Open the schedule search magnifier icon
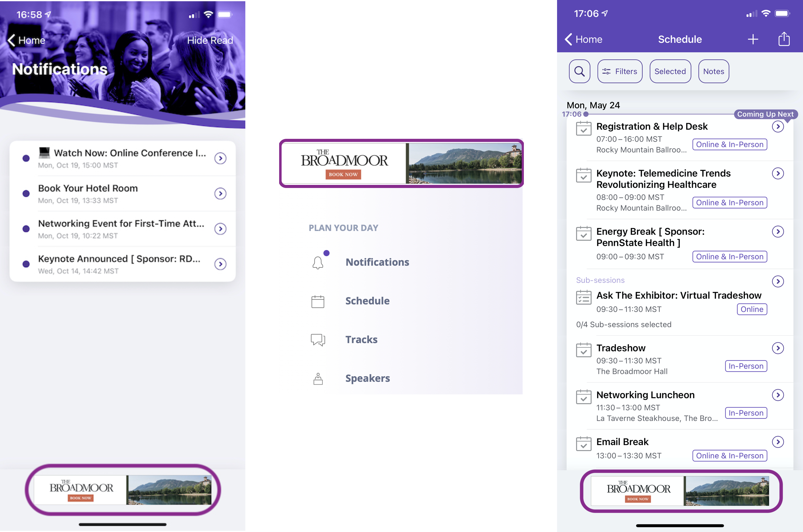Viewport: 803px width, 532px height. [x=579, y=71]
